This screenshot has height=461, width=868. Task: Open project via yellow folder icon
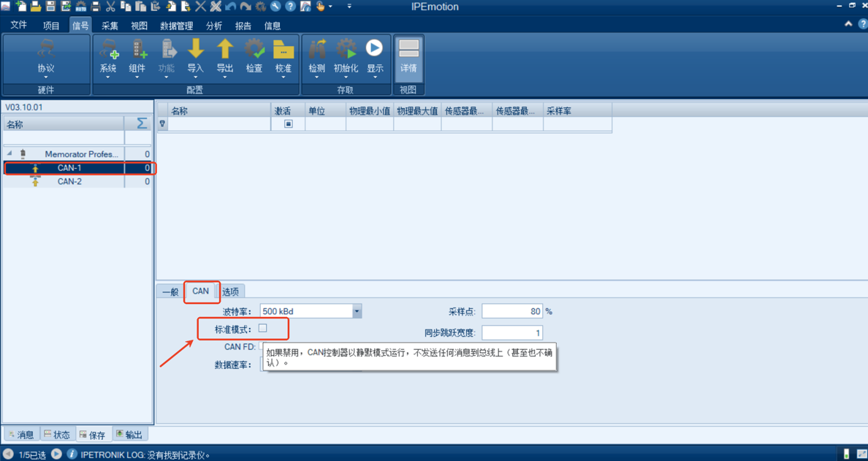36,6
